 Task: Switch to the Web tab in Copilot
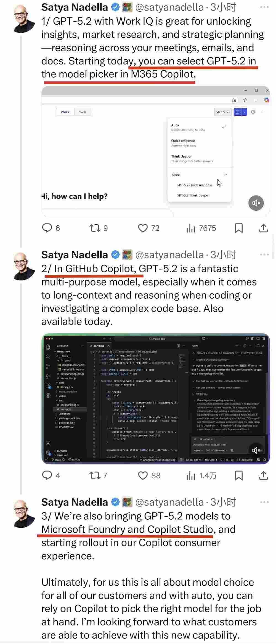coord(83,112)
